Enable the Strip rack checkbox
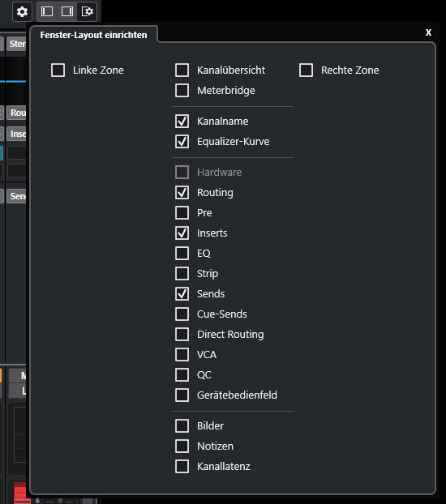This screenshot has height=504, width=446. (x=182, y=274)
